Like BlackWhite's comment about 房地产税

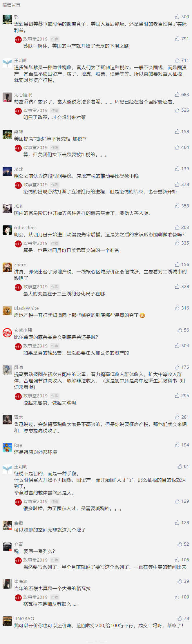[177, 308]
